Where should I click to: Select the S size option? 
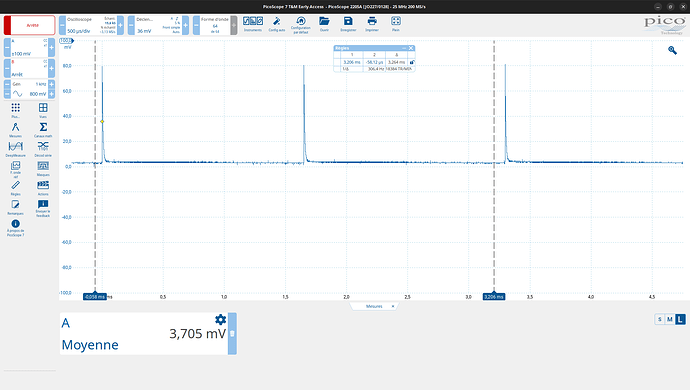coord(659,319)
